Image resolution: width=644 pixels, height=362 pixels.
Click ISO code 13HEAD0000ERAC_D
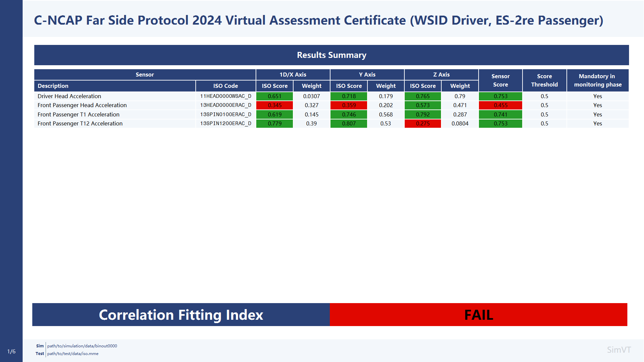point(226,105)
